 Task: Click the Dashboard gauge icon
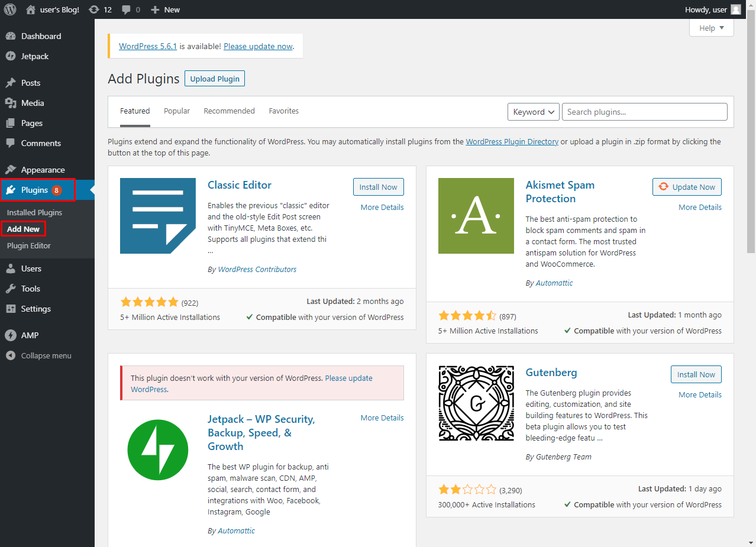tap(11, 36)
